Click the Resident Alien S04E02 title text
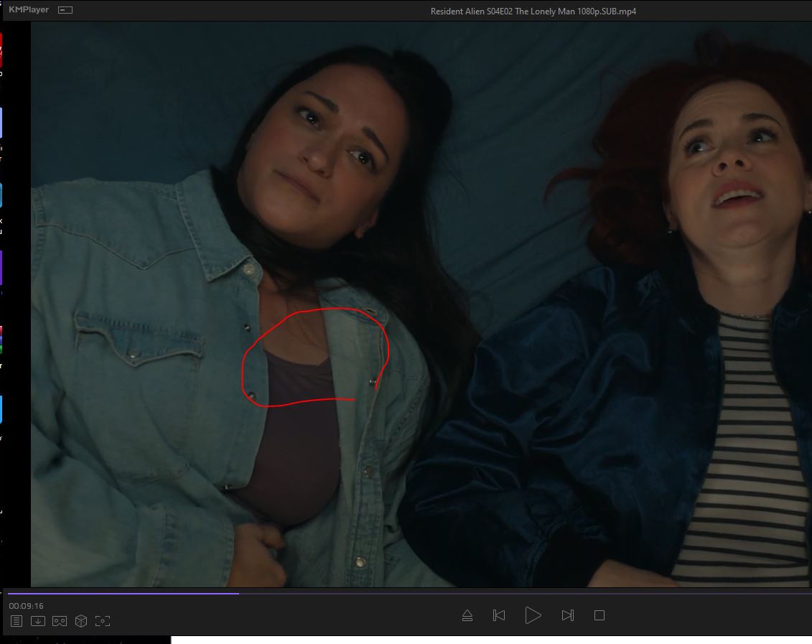This screenshot has height=644, width=812. (x=533, y=11)
